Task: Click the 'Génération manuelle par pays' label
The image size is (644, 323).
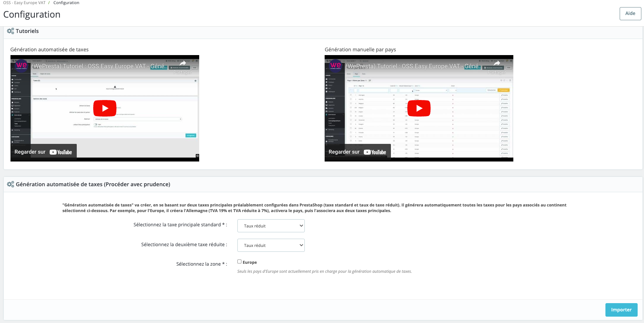Action: (360, 49)
